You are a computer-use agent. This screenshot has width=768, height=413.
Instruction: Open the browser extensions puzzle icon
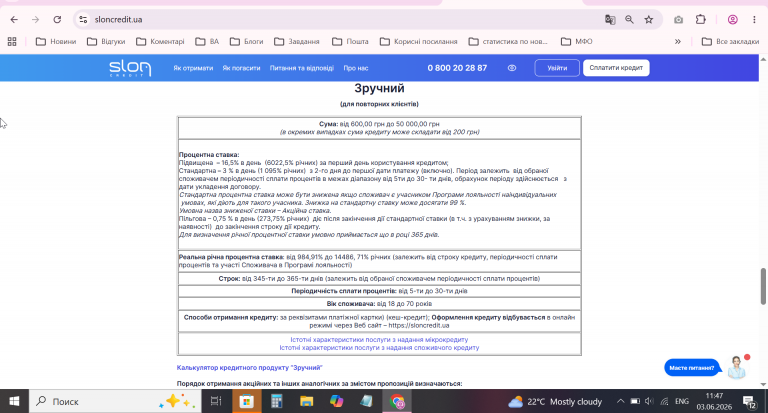701,20
